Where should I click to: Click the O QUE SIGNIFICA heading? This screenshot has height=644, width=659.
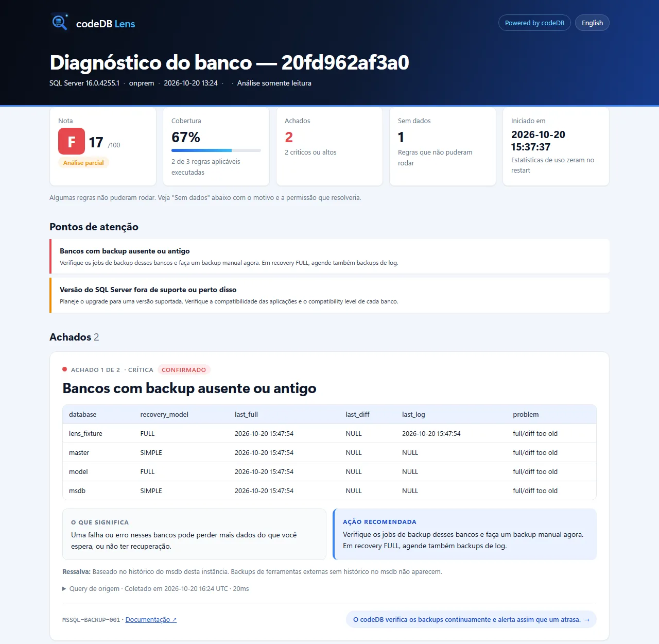tap(100, 522)
